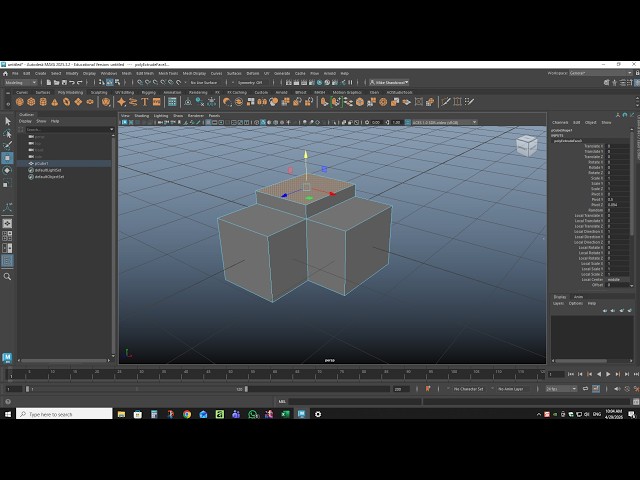Activate the Rotate tool in toolbox
The image size is (640, 480).
click(x=7, y=171)
